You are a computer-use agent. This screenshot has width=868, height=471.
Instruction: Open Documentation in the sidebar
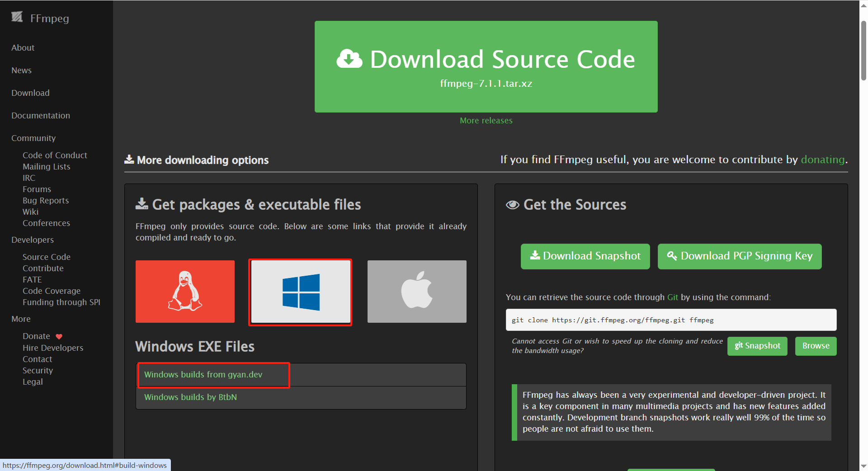click(41, 116)
